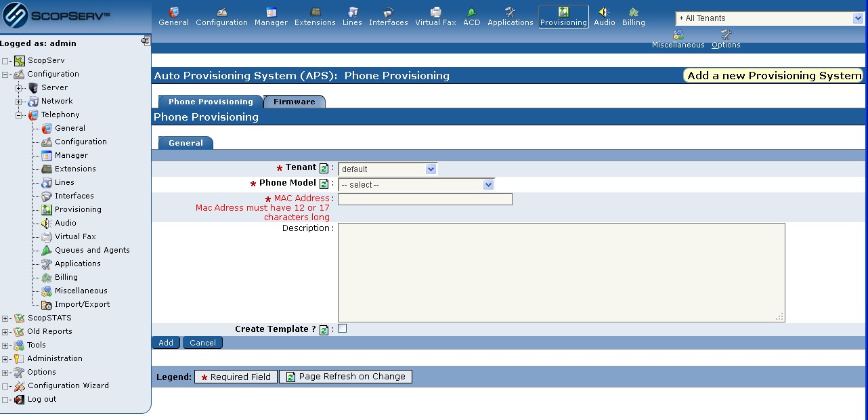Open the Tenant dropdown set to default

pos(387,169)
